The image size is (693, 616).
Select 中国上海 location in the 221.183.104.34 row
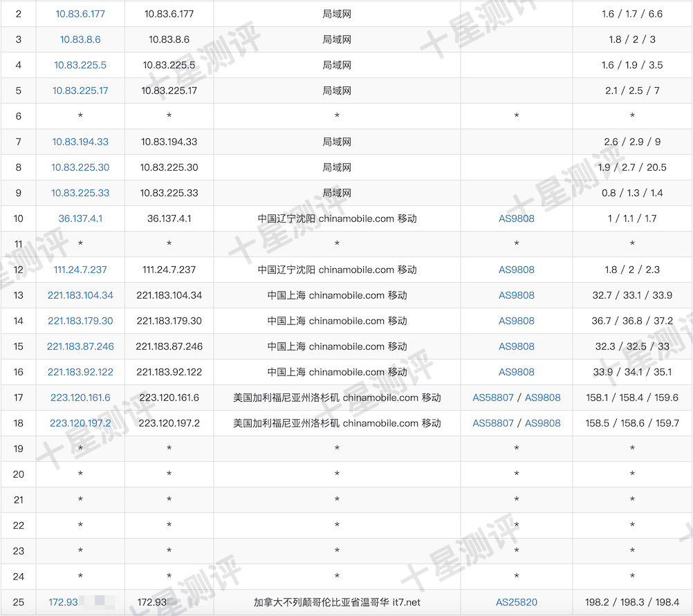pyautogui.click(x=337, y=296)
